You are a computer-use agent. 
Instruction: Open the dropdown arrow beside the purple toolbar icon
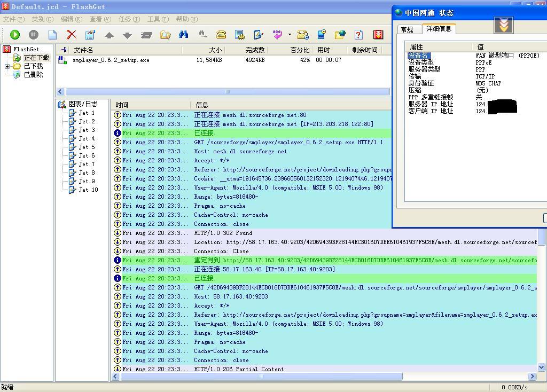(290, 35)
